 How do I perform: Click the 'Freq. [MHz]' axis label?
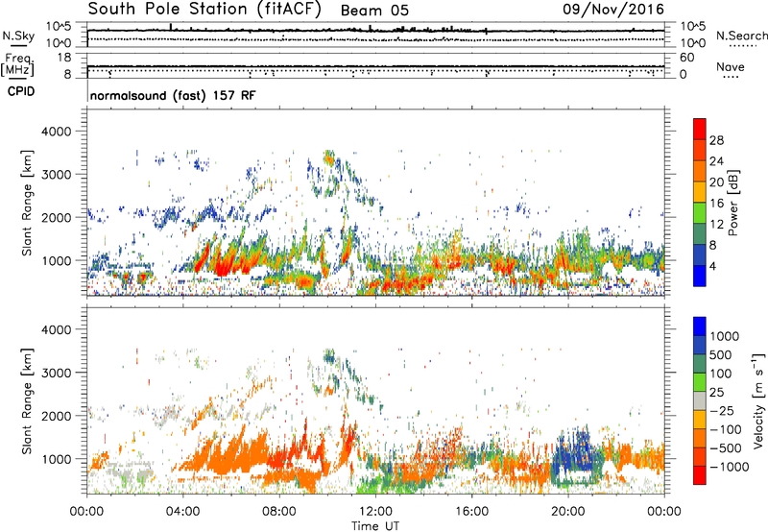(x=17, y=64)
